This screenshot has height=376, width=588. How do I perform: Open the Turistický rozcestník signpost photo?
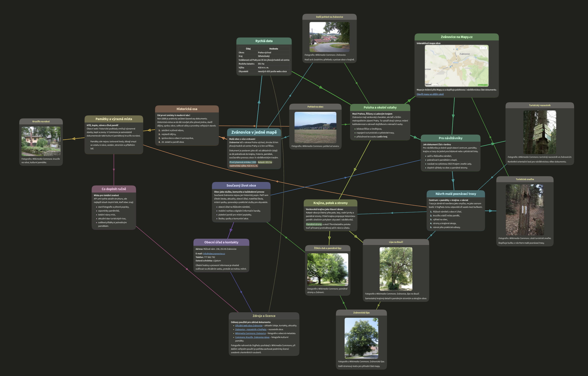[540, 132]
